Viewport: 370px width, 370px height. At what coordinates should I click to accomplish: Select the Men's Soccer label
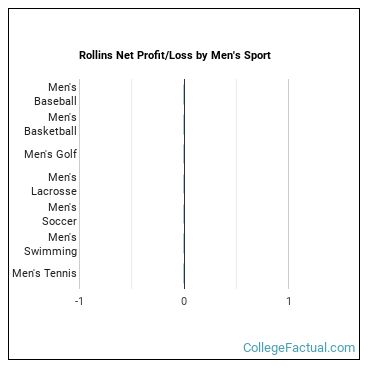pyautogui.click(x=59, y=214)
